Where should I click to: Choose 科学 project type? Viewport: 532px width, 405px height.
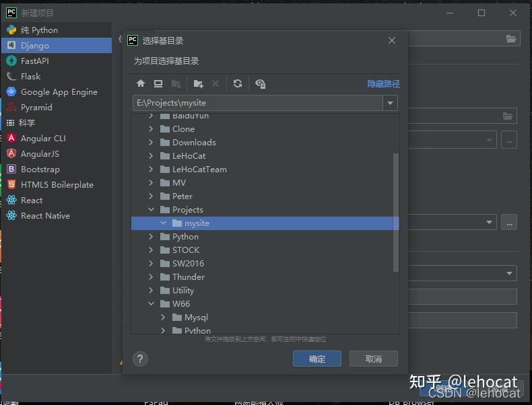pos(57,122)
